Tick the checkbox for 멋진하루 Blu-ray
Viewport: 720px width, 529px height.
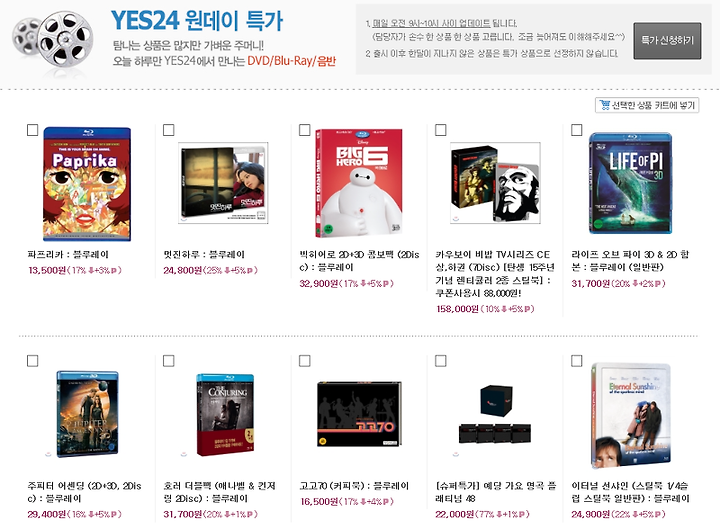(169, 130)
